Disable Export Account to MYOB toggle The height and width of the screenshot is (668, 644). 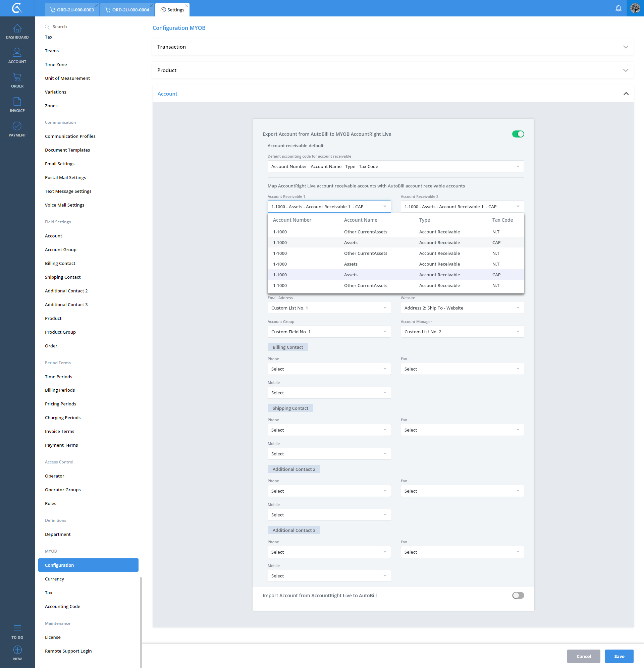(518, 134)
